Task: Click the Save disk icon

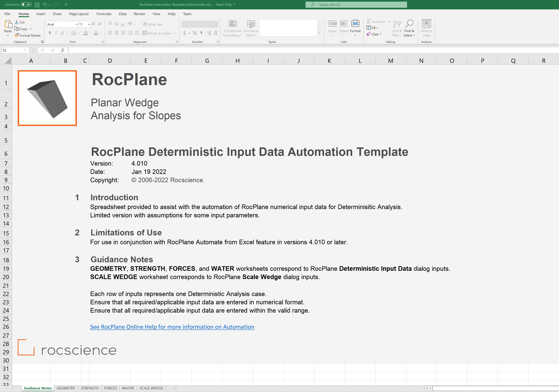Action: (x=37, y=5)
